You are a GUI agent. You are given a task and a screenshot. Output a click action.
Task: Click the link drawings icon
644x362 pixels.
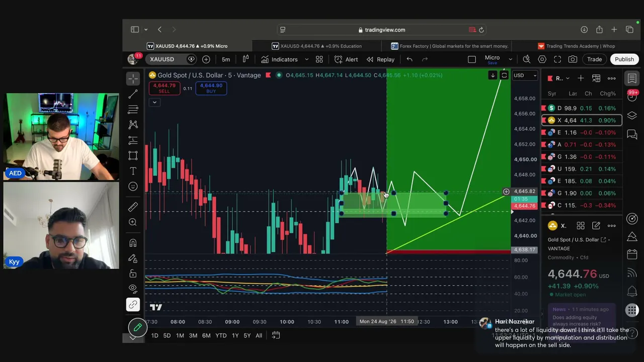coord(133,305)
